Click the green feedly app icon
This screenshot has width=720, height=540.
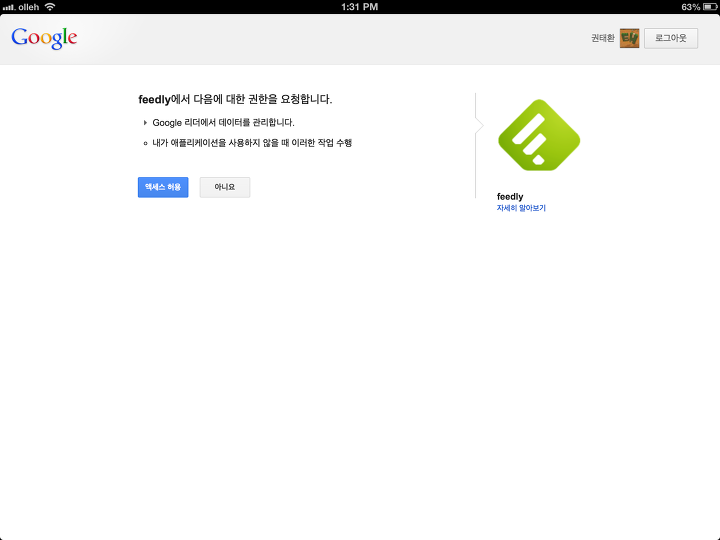pyautogui.click(x=539, y=135)
